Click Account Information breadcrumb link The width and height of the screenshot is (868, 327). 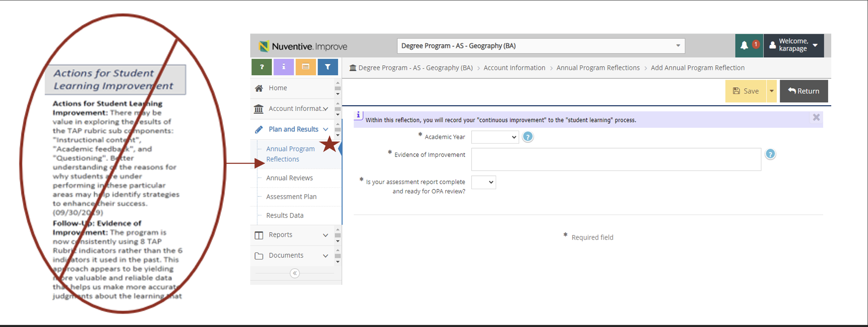(514, 68)
